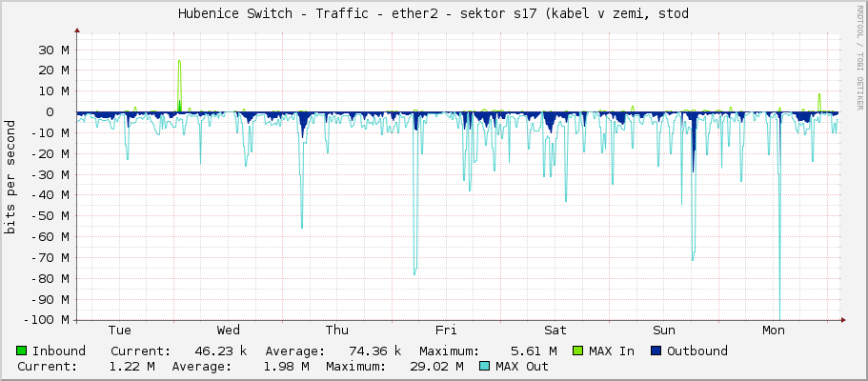Click the 'Maximum:' label beside 29.02 M

tap(356, 366)
